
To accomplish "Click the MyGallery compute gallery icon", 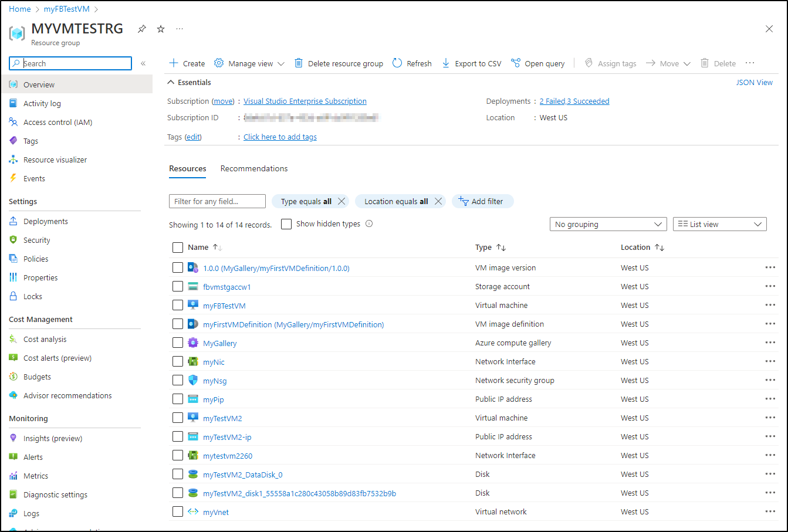I will pyautogui.click(x=193, y=343).
